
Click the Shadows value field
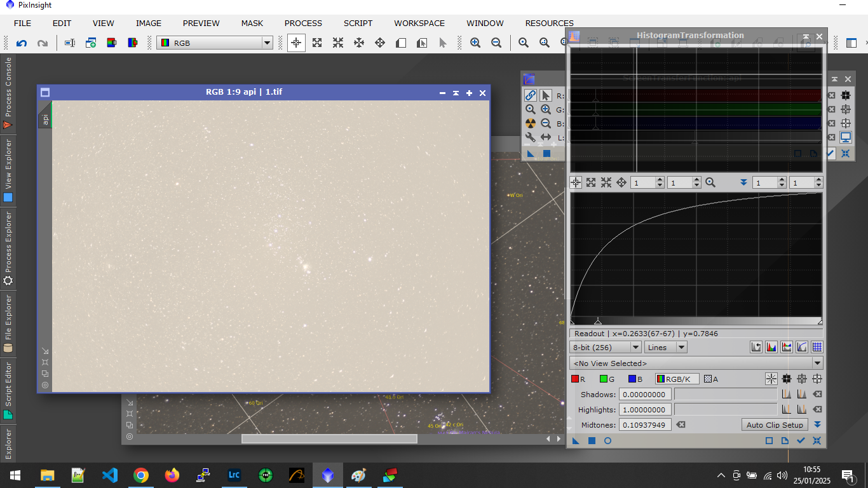click(x=645, y=394)
